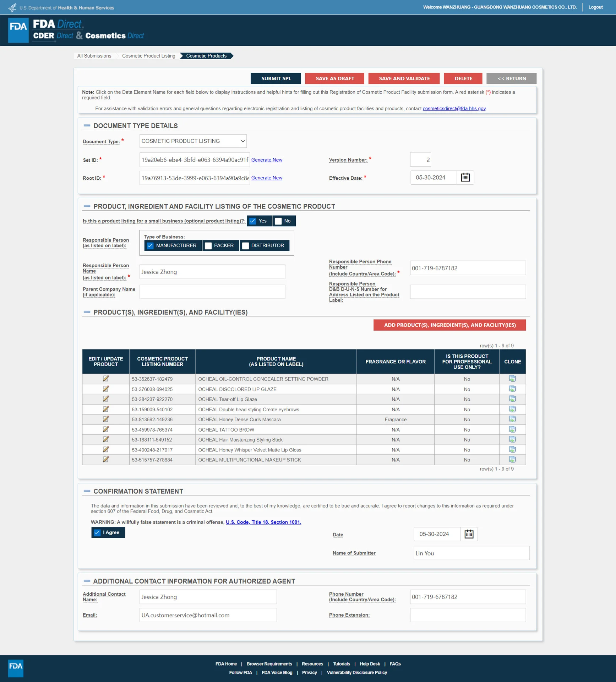This screenshot has height=682, width=616.
Task: Log out of the account
Action: point(595,7)
